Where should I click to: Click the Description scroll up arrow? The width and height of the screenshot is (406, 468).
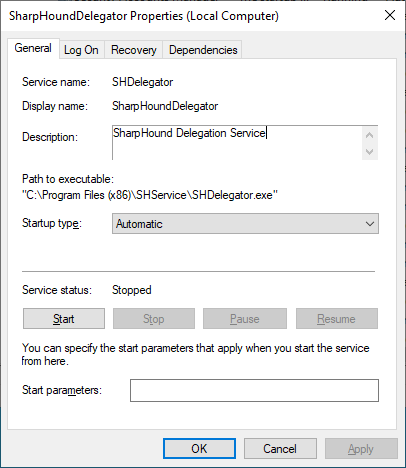(369, 135)
